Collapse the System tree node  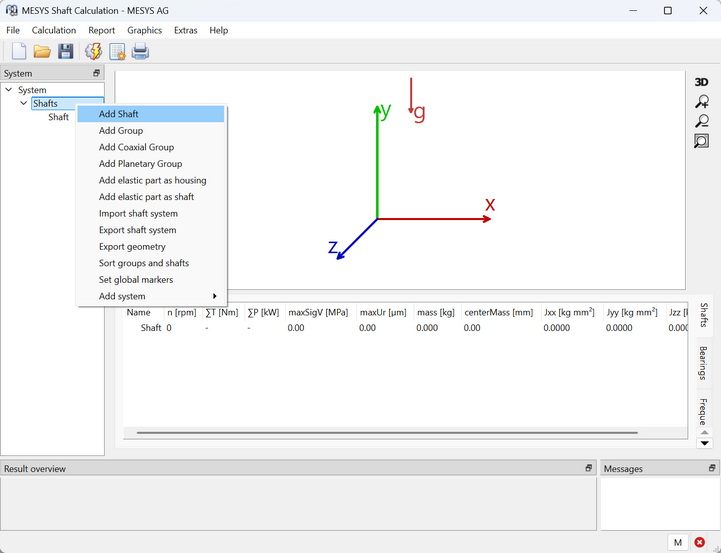click(10, 91)
